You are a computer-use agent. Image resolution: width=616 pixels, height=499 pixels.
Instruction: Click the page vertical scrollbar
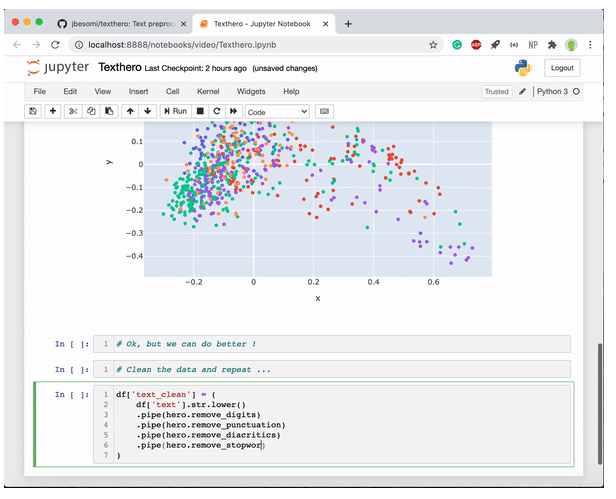point(600,404)
